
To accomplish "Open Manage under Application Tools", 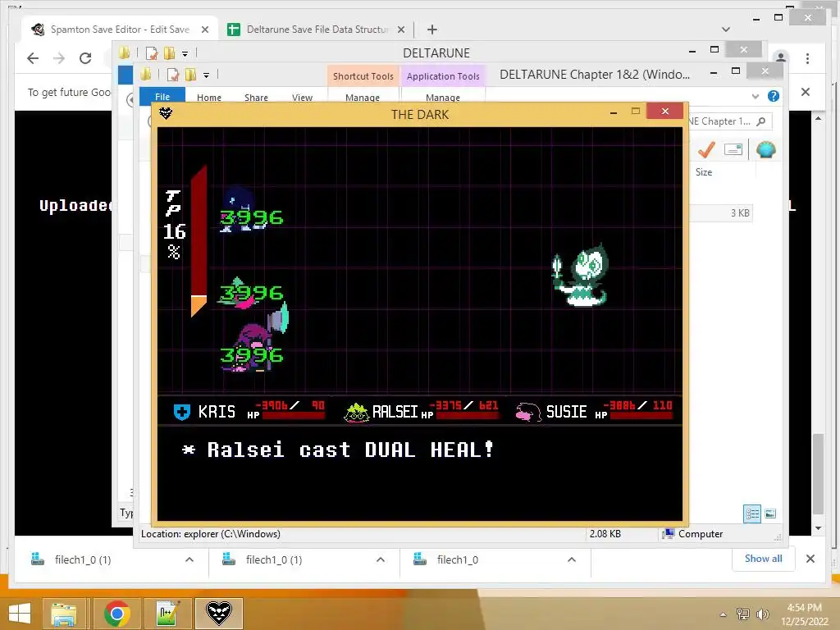I will 443,98.
